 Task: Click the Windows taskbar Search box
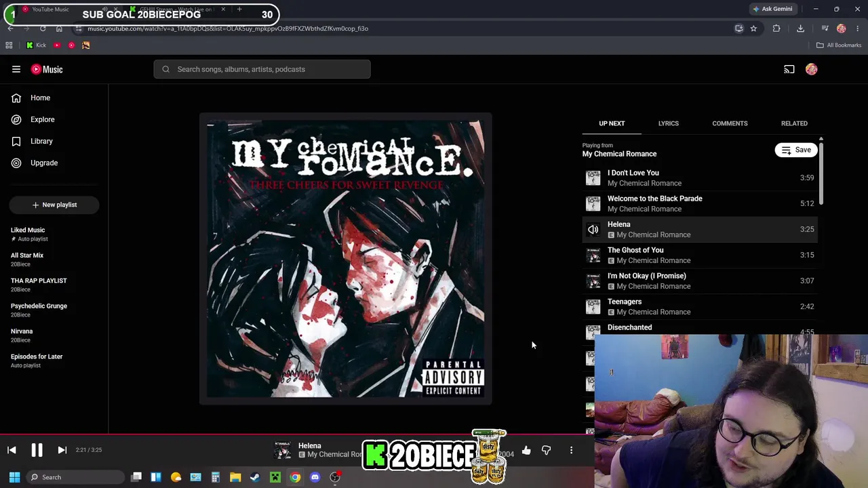[x=75, y=477]
